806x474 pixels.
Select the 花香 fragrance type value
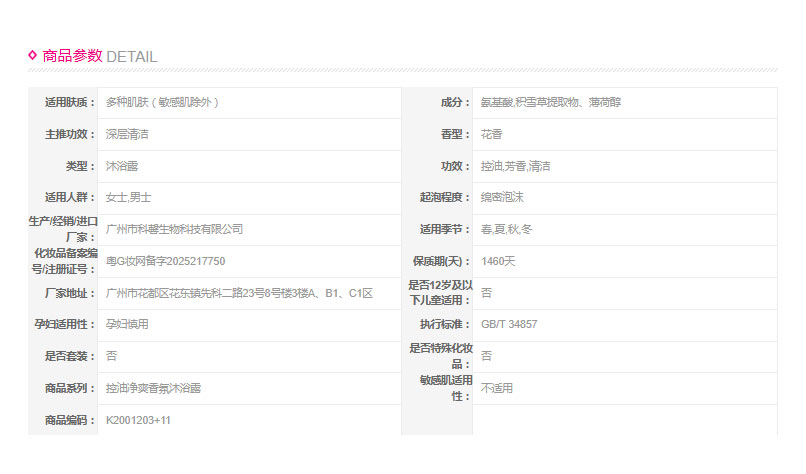coord(491,134)
